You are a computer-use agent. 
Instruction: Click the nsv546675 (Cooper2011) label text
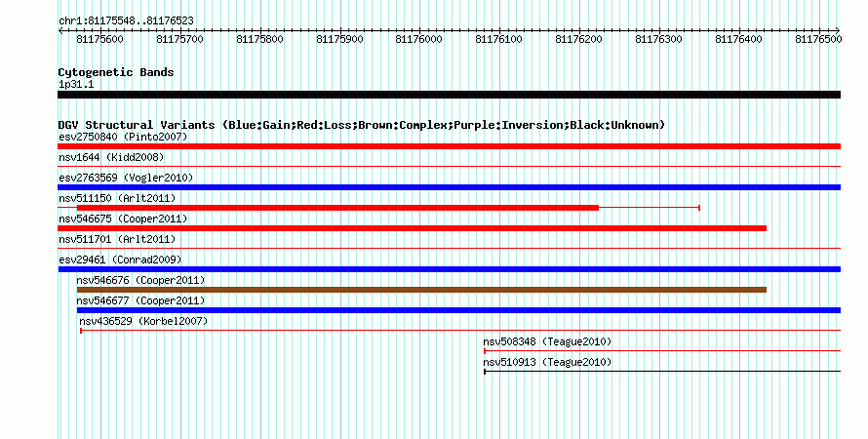point(123,219)
